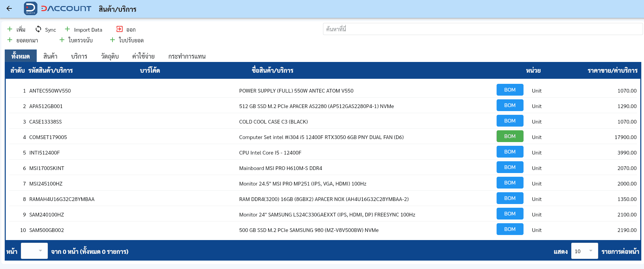
Task: Select product code APA512GB001
Action: pos(46,106)
